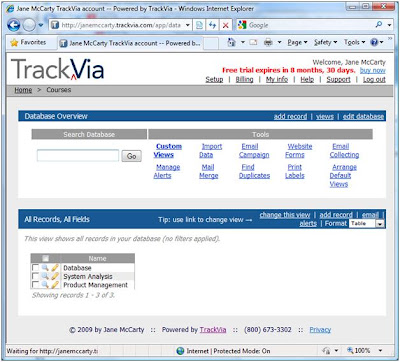This screenshot has height=362, width=400.
Task: Check the box next to Database record
Action: click(x=35, y=268)
